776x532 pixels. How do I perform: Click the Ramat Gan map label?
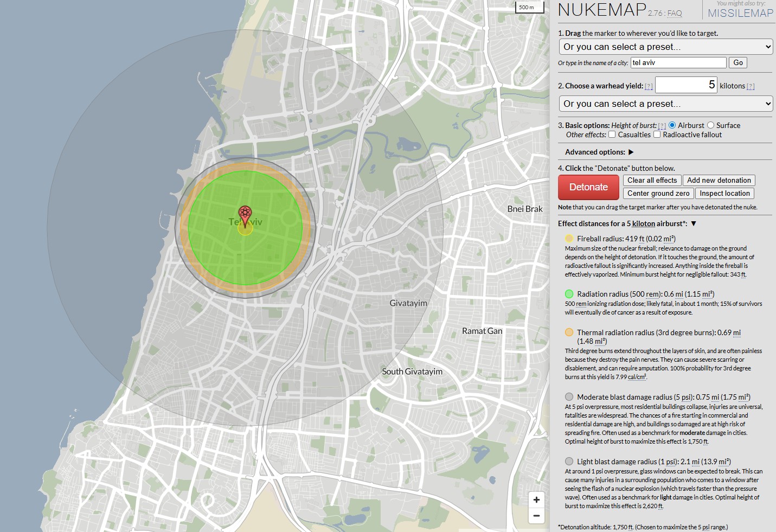[482, 331]
